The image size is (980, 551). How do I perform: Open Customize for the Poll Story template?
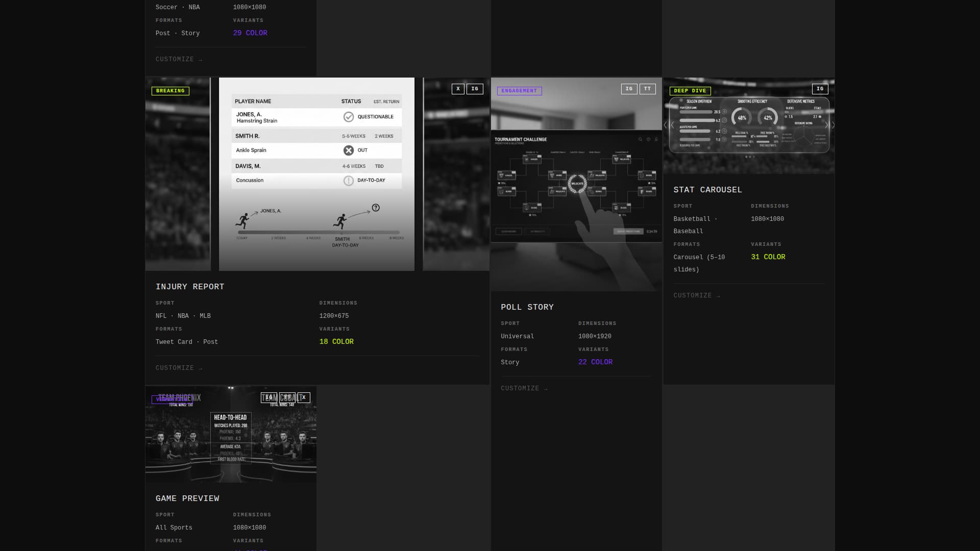(524, 388)
